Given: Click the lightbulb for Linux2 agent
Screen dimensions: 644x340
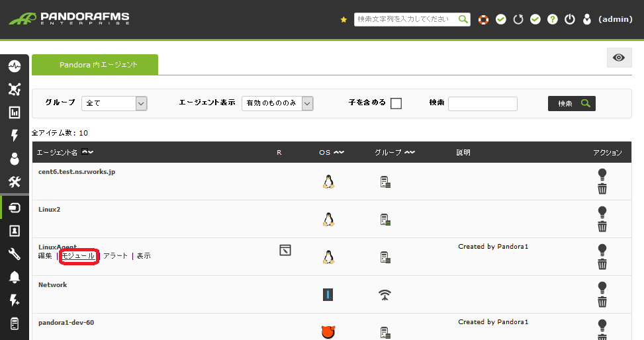Looking at the screenshot, I should (602, 212).
